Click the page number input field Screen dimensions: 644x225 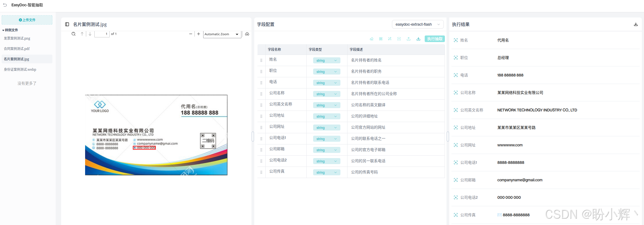point(102,34)
